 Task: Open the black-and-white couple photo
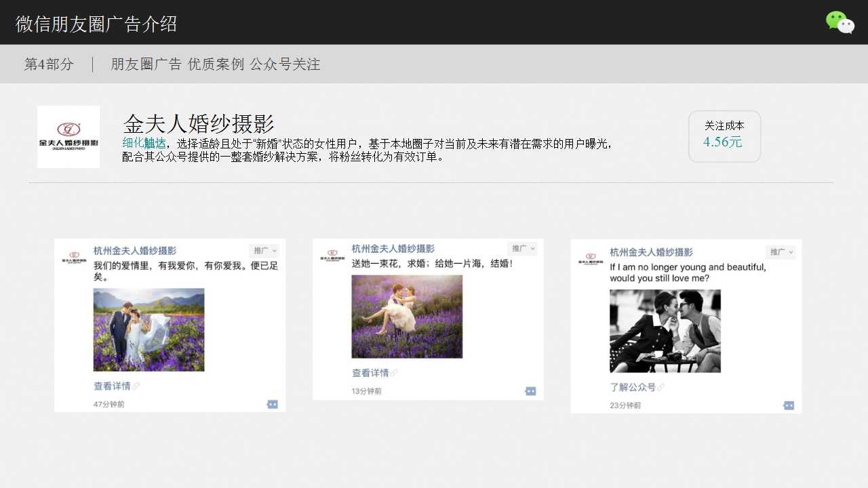pos(665,331)
